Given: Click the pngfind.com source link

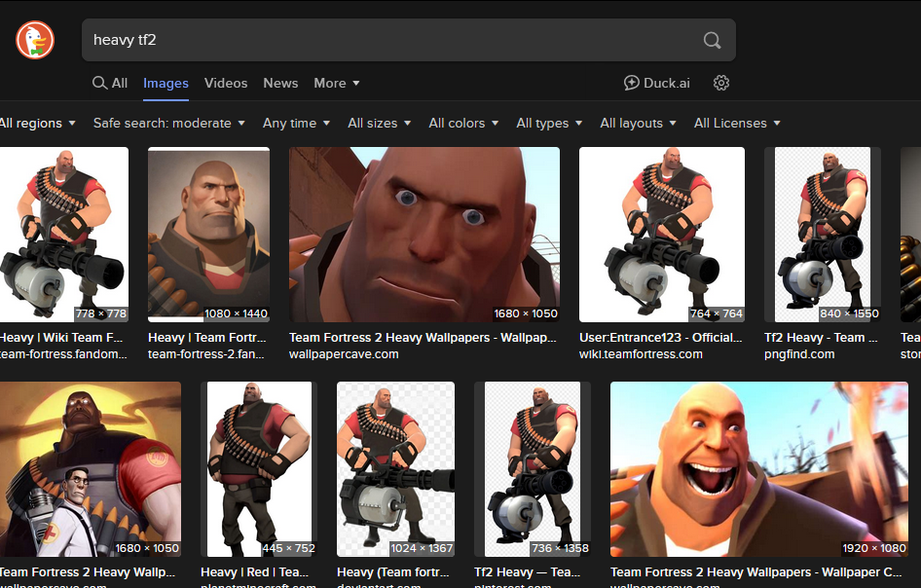Looking at the screenshot, I should [x=799, y=354].
